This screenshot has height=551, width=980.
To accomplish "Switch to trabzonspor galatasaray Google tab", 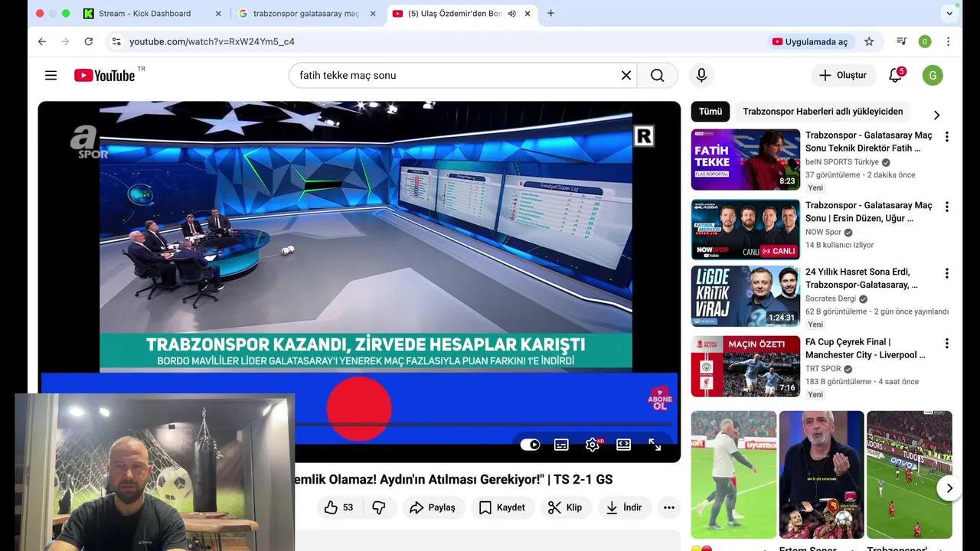I will click(305, 14).
